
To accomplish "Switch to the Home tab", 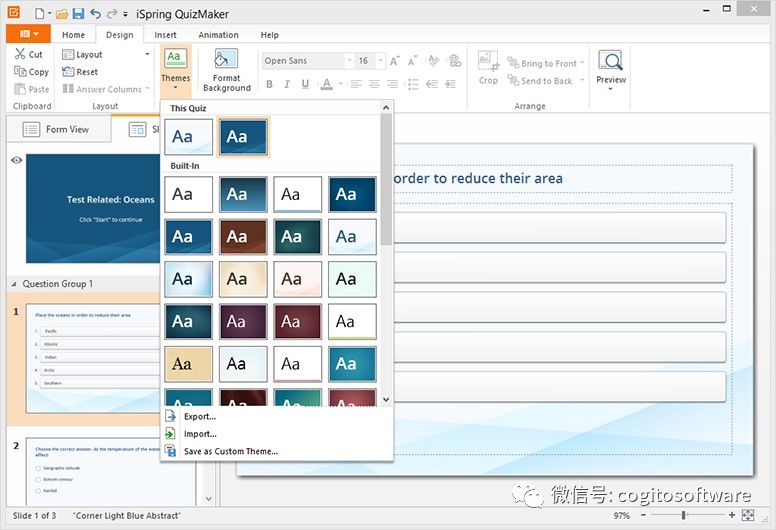I will [x=73, y=35].
